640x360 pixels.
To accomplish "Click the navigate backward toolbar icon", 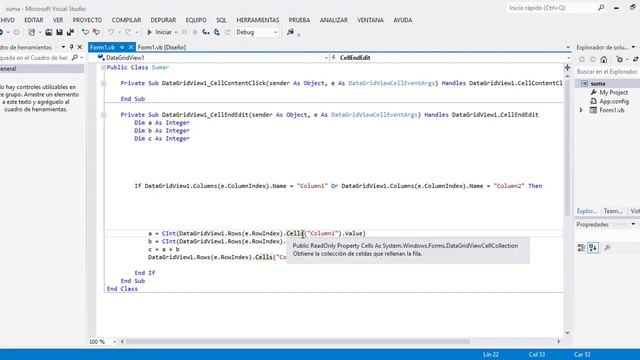I will tap(2, 32).
